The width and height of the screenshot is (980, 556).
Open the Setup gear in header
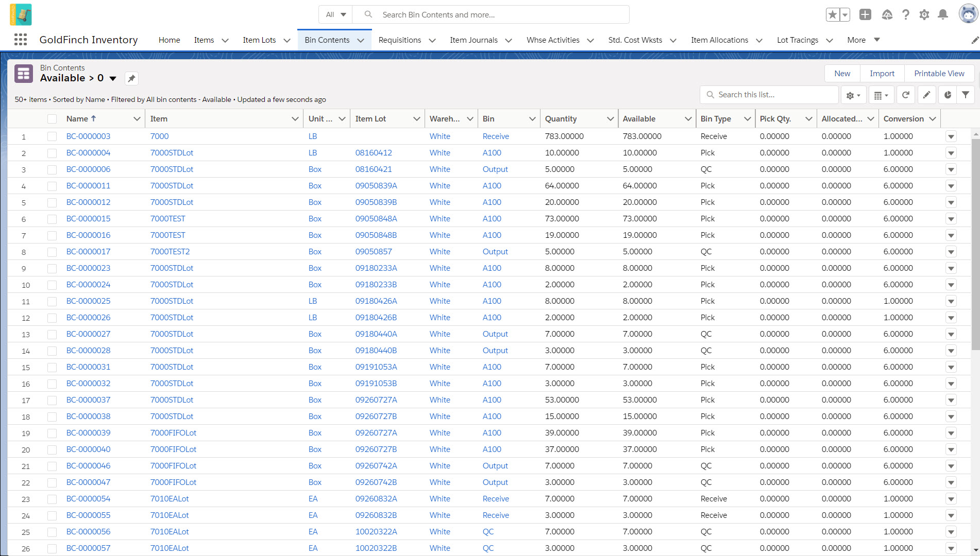924,14
